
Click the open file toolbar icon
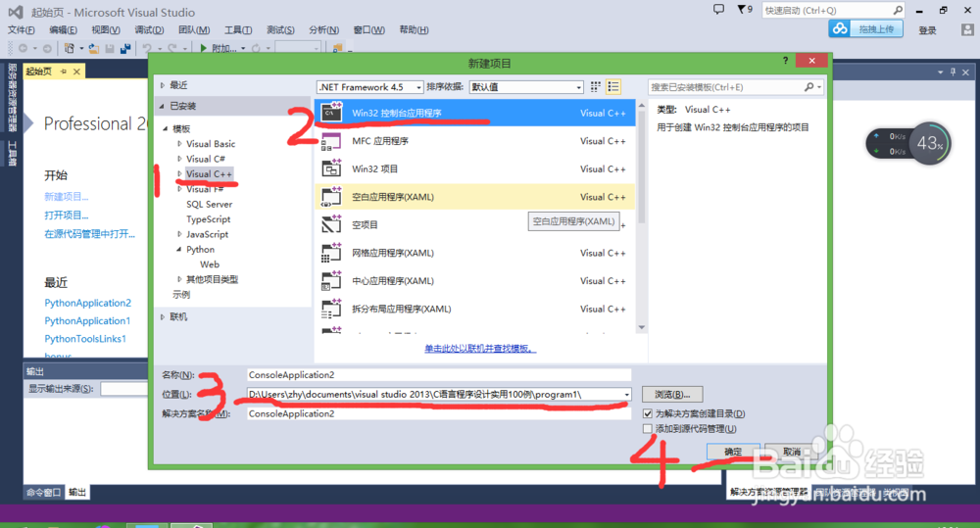coord(94,48)
